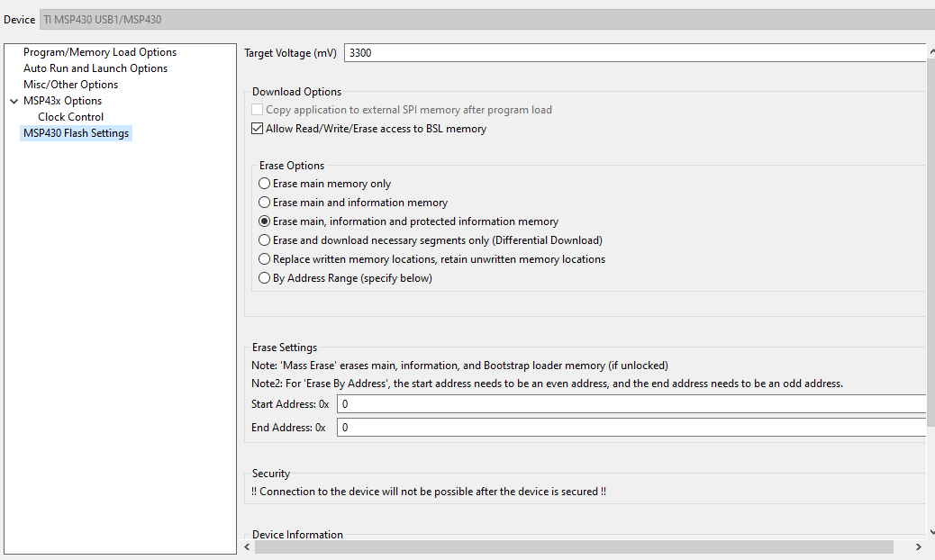
Task: Choose Erase main and information memory
Action: click(264, 203)
